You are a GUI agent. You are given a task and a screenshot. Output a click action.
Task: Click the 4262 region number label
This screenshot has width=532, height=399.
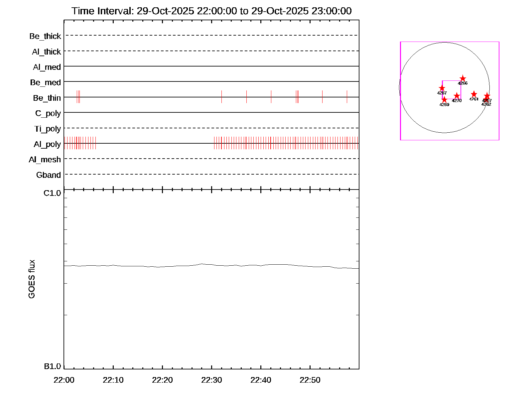point(486,104)
